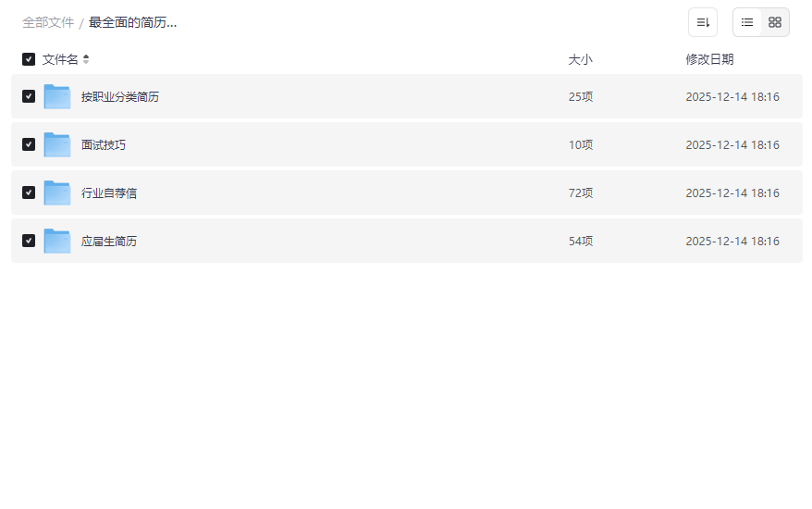Click the 应届生简历 folder icon
The height and width of the screenshot is (509, 812).
57,241
